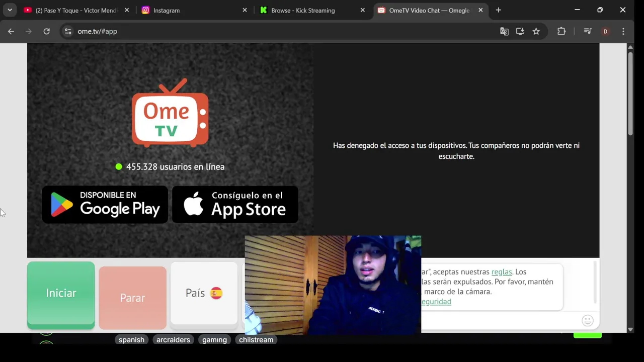The image size is (644, 362).
Task: Select the spanish tag
Action: click(x=131, y=340)
